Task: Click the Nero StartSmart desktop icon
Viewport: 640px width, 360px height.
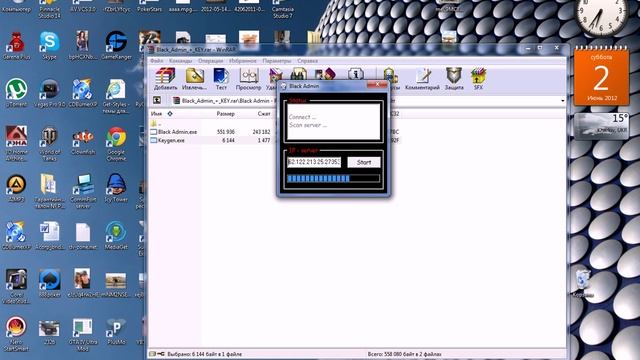Action: tap(16, 333)
